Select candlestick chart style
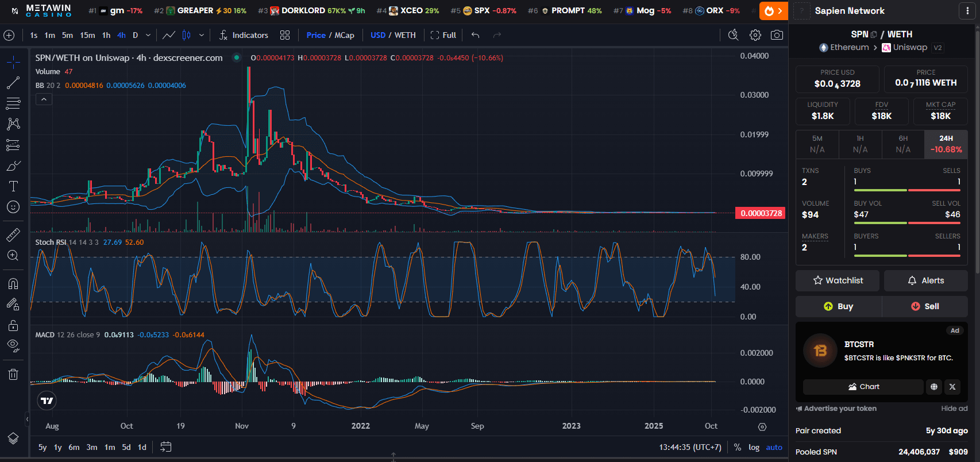 tap(186, 35)
